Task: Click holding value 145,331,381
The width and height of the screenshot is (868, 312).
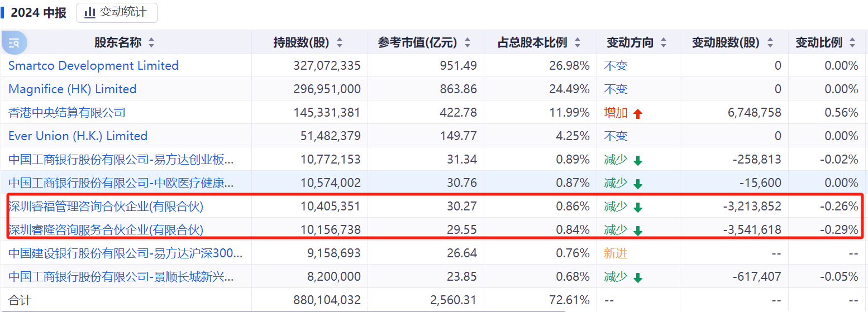Action: coord(327,112)
